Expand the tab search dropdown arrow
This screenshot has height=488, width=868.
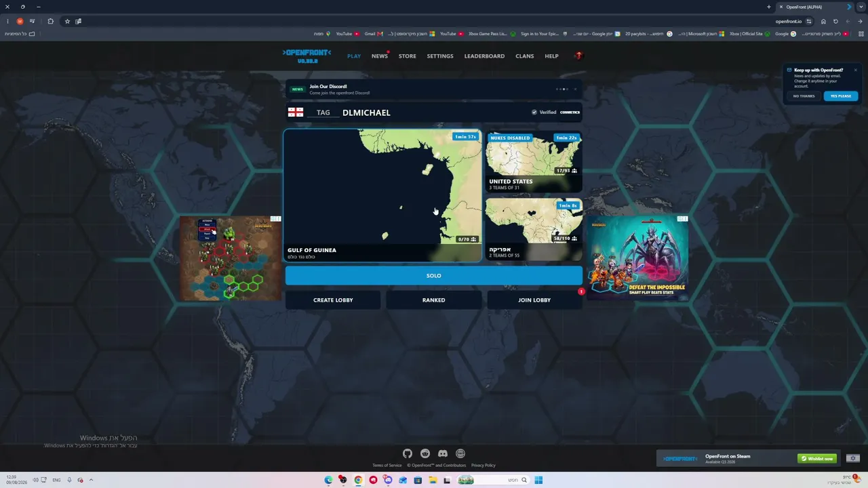point(861,7)
